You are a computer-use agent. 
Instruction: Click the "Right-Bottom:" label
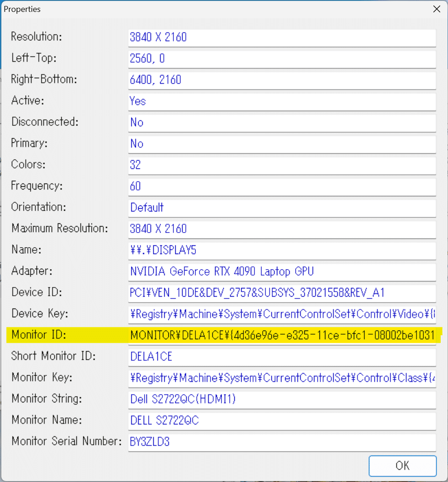tap(44, 79)
